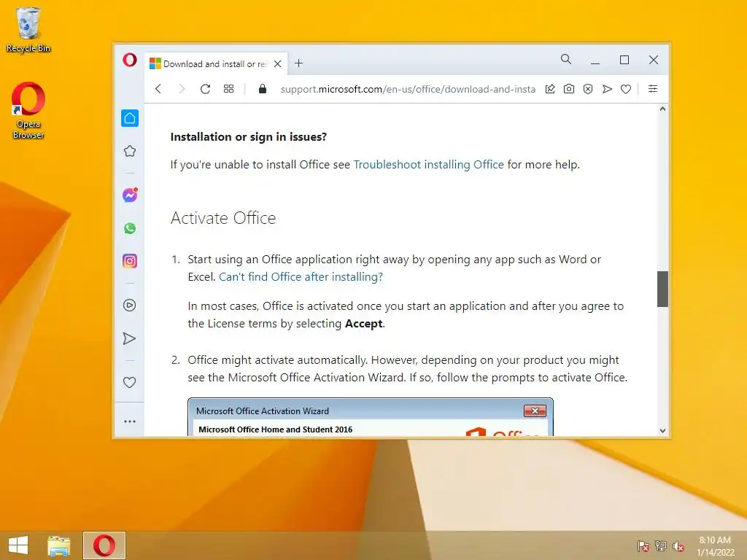Open the bookmarks star in sidebar

coord(130,152)
